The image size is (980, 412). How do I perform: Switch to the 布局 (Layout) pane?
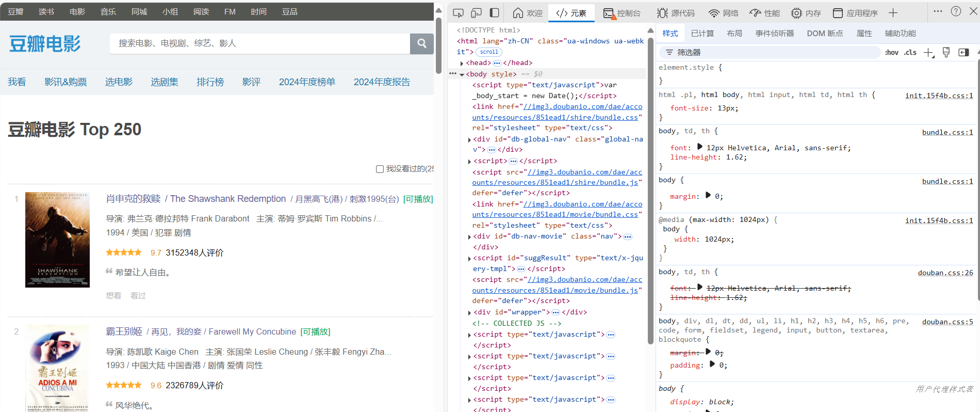[x=734, y=34]
